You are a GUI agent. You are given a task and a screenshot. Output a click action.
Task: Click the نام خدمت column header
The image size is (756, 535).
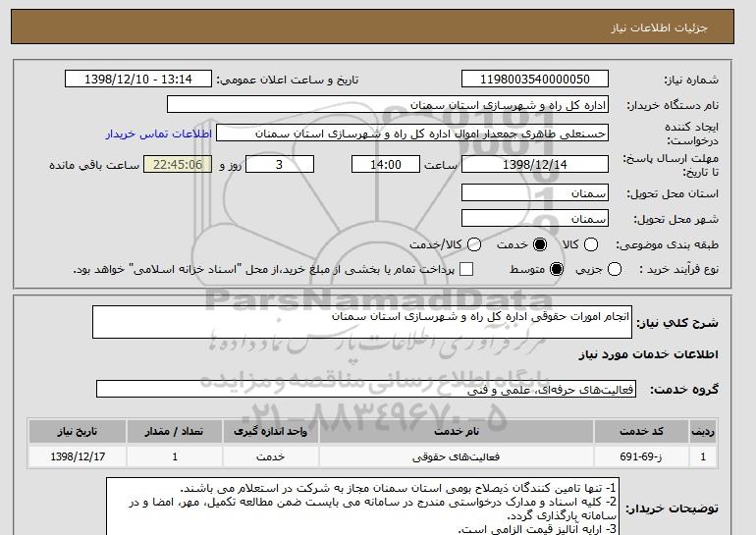tap(457, 431)
